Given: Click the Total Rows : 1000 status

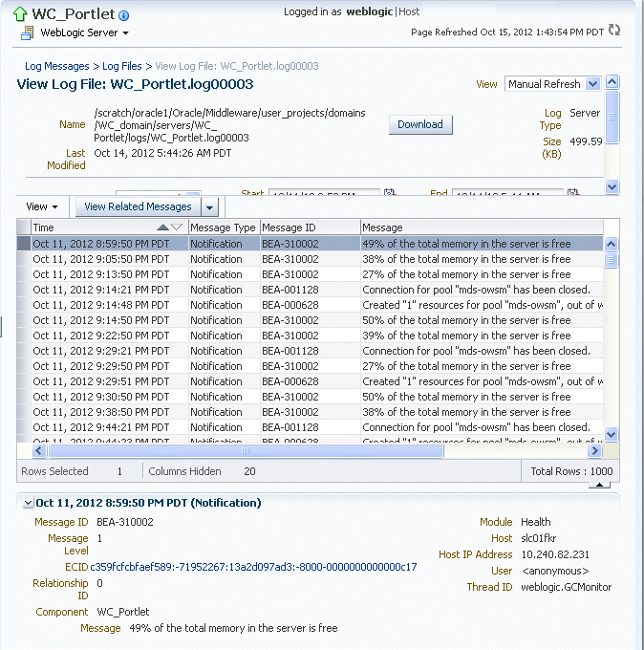Looking at the screenshot, I should [x=571, y=471].
